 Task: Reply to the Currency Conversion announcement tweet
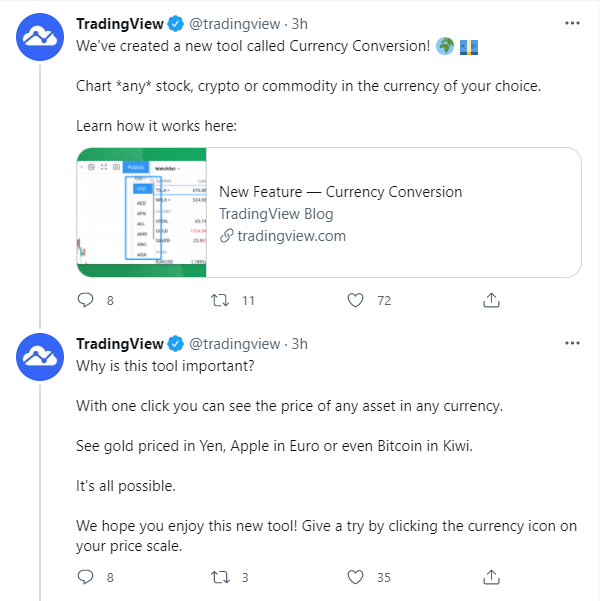tap(86, 300)
